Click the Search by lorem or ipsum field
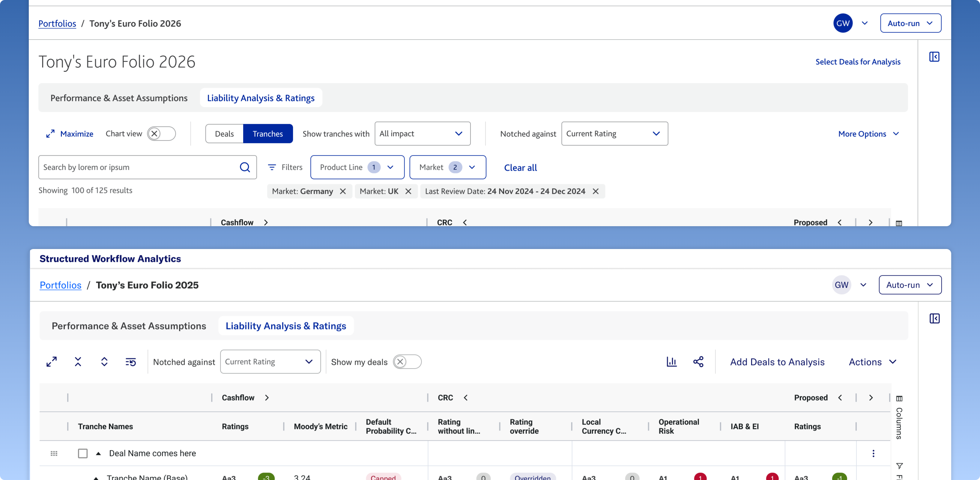The width and height of the screenshot is (980, 480). 147,167
